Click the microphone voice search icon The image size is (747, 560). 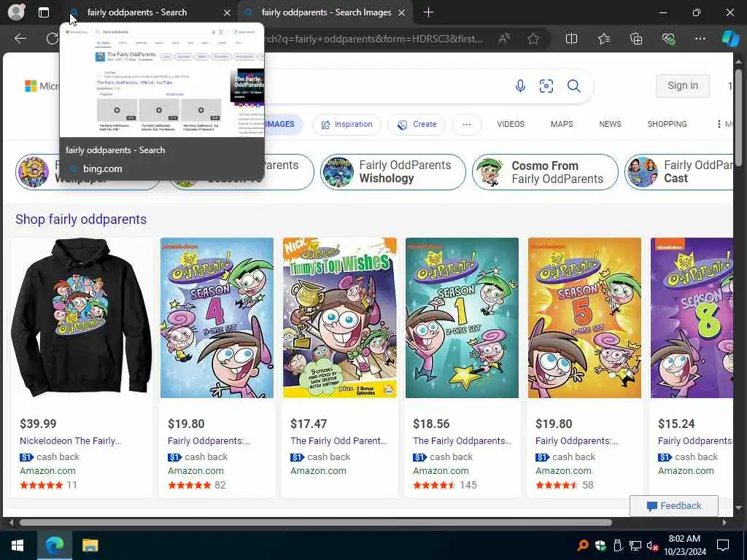tap(520, 86)
